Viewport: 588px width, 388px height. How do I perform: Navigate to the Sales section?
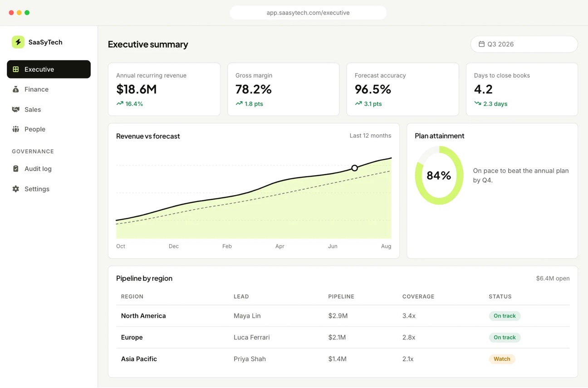(x=49, y=109)
